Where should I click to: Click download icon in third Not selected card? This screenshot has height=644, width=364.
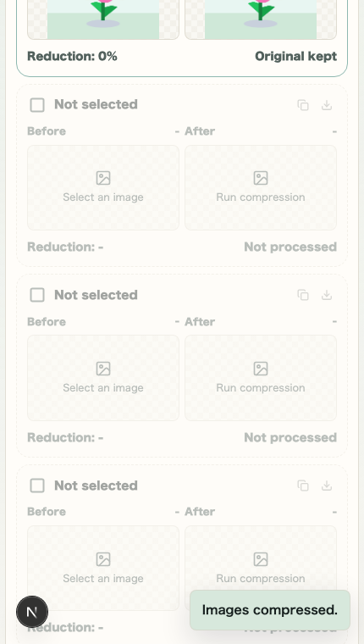pyautogui.click(x=327, y=486)
